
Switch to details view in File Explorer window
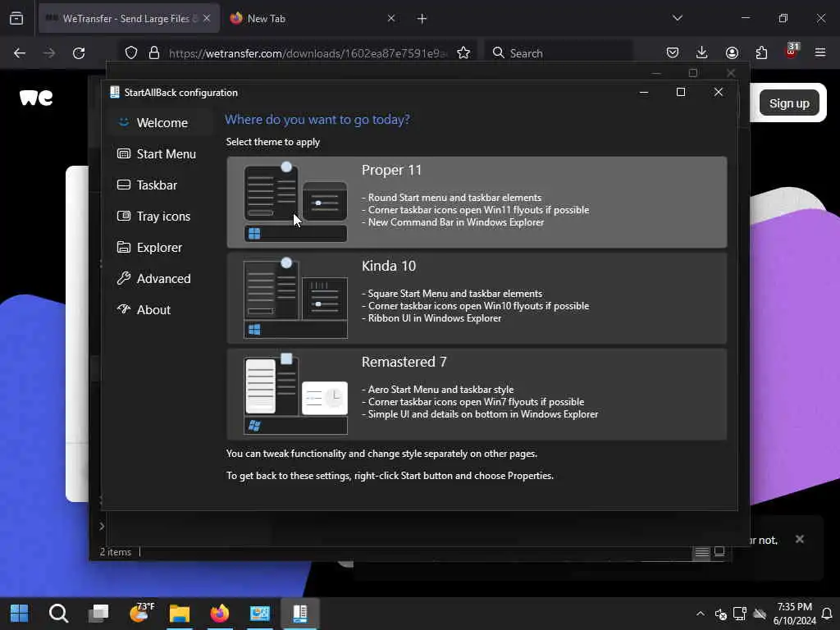(702, 552)
